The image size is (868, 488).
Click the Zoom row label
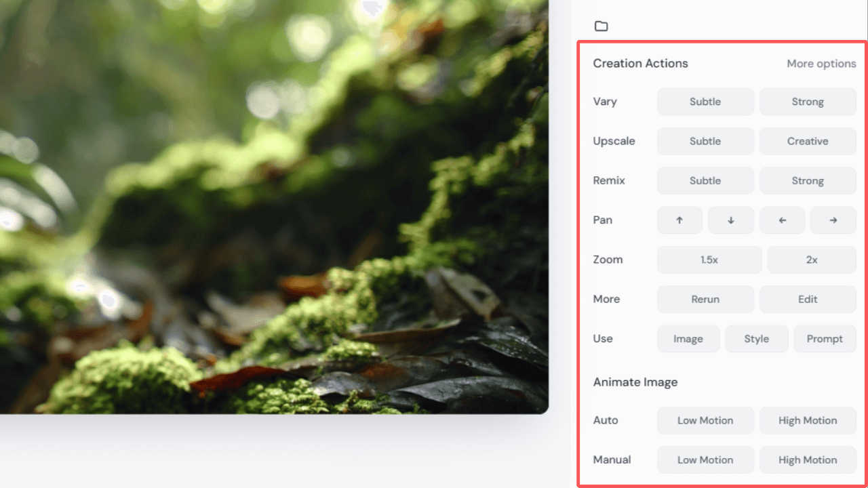pos(608,260)
